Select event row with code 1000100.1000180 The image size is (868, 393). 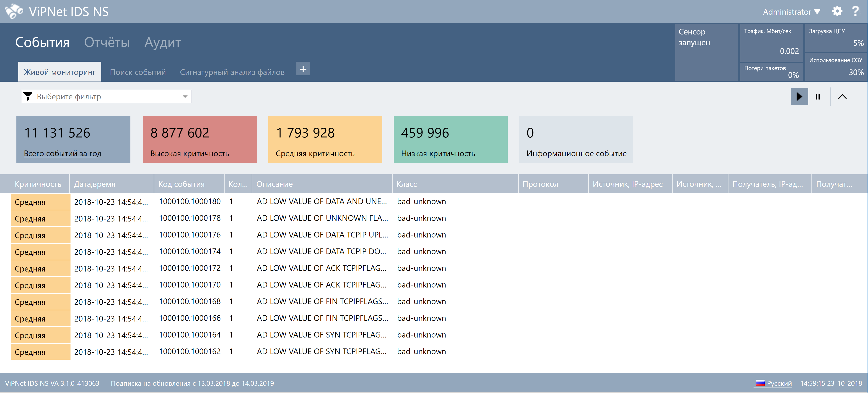tap(190, 202)
